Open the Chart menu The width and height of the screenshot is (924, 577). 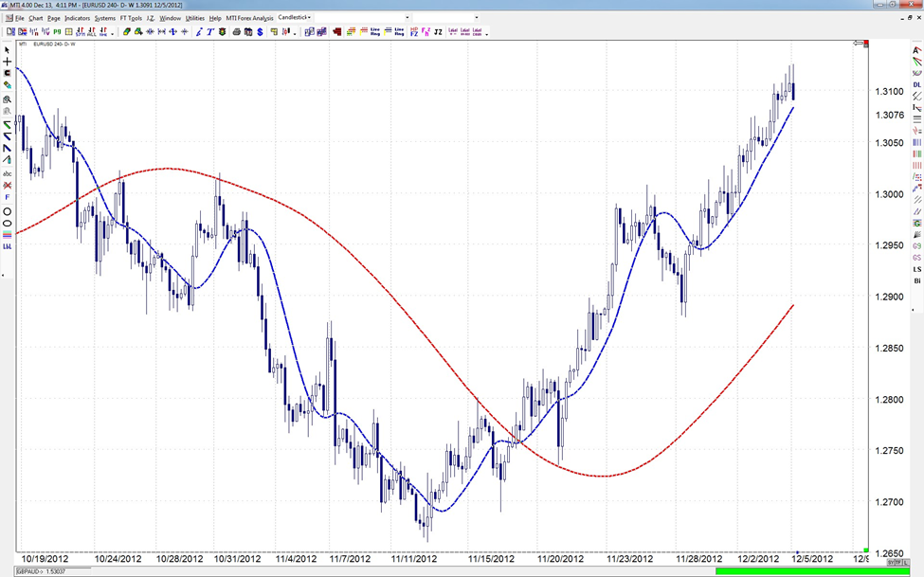click(x=36, y=18)
